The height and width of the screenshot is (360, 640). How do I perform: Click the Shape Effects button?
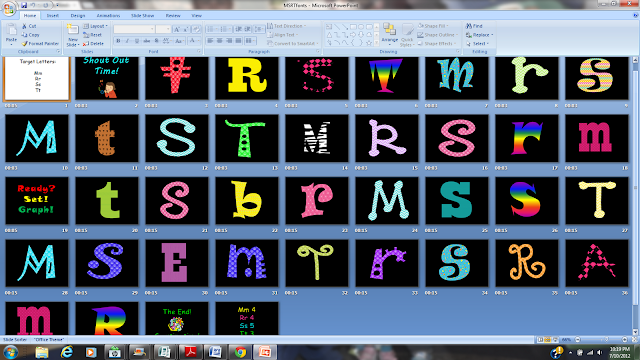click(x=438, y=43)
